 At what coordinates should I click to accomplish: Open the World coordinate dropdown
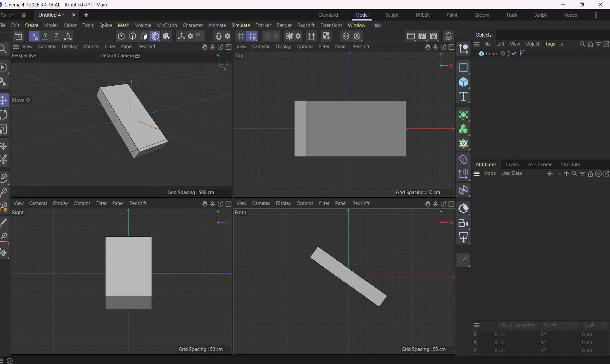[x=560, y=325]
